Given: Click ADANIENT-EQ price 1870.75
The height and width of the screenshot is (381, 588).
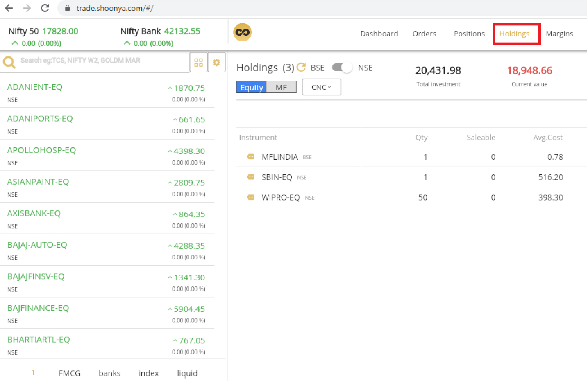Looking at the screenshot, I should click(x=189, y=88).
